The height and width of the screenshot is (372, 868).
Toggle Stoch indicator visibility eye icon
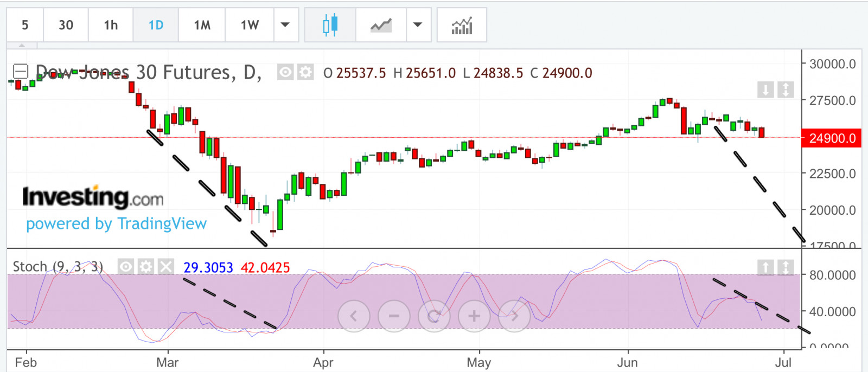click(x=126, y=266)
